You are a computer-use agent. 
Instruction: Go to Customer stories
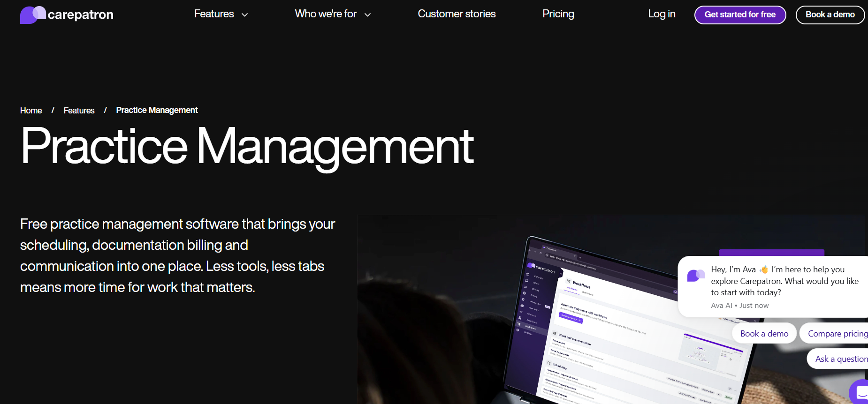(x=457, y=14)
